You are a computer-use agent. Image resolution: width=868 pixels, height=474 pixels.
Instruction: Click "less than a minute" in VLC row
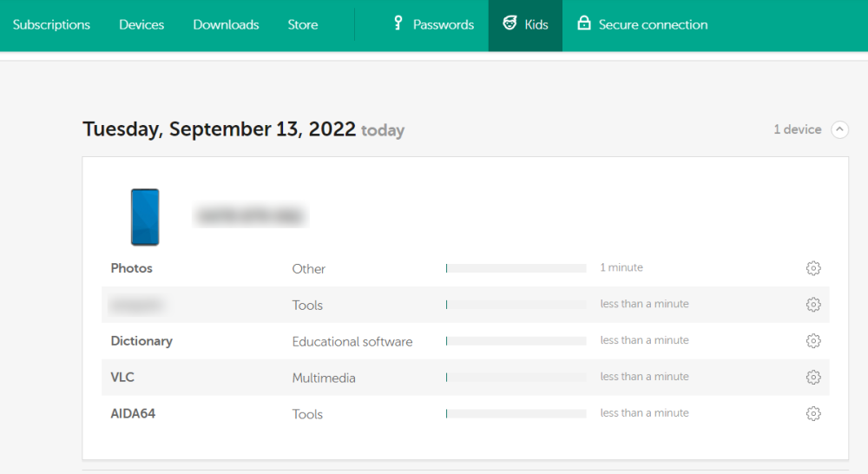pyautogui.click(x=644, y=377)
